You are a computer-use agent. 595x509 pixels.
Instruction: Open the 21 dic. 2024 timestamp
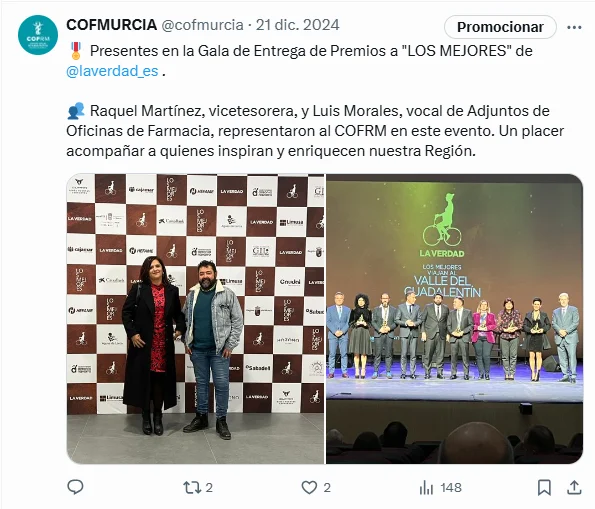coord(298,25)
